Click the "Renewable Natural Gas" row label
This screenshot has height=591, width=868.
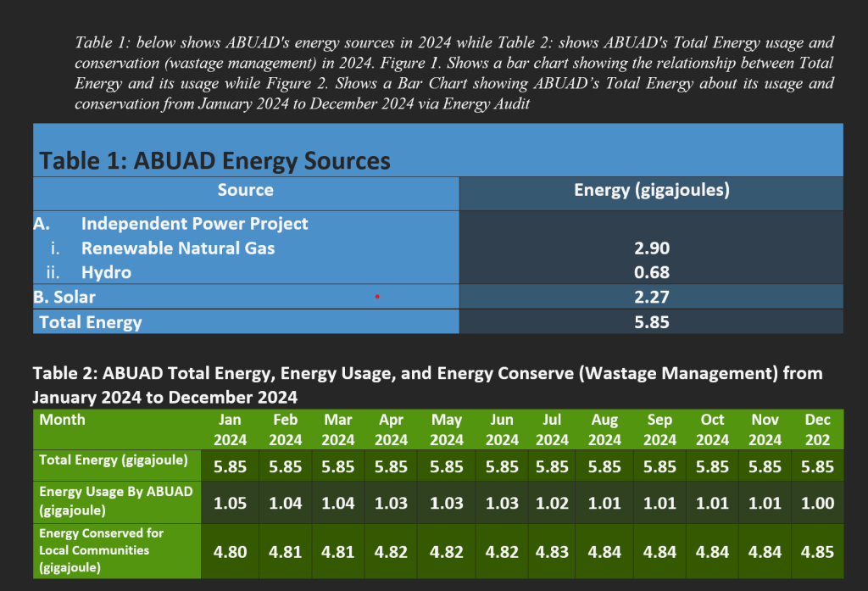click(x=178, y=248)
